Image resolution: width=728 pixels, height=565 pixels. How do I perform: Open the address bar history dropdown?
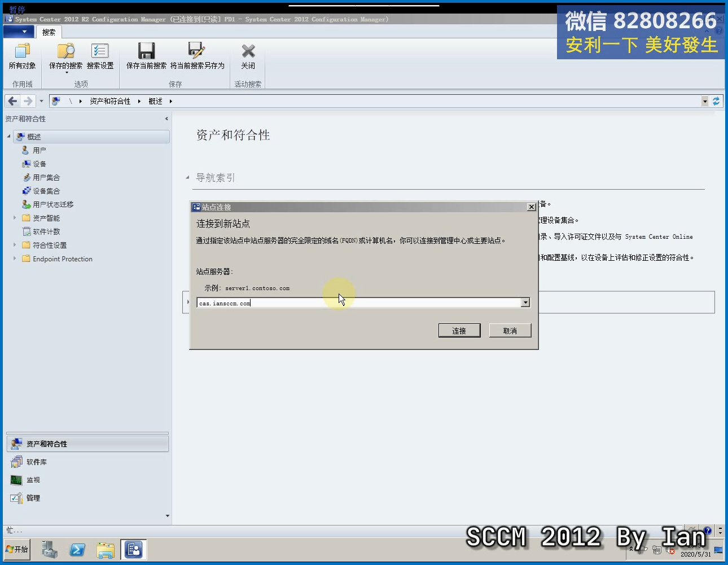coord(704,101)
